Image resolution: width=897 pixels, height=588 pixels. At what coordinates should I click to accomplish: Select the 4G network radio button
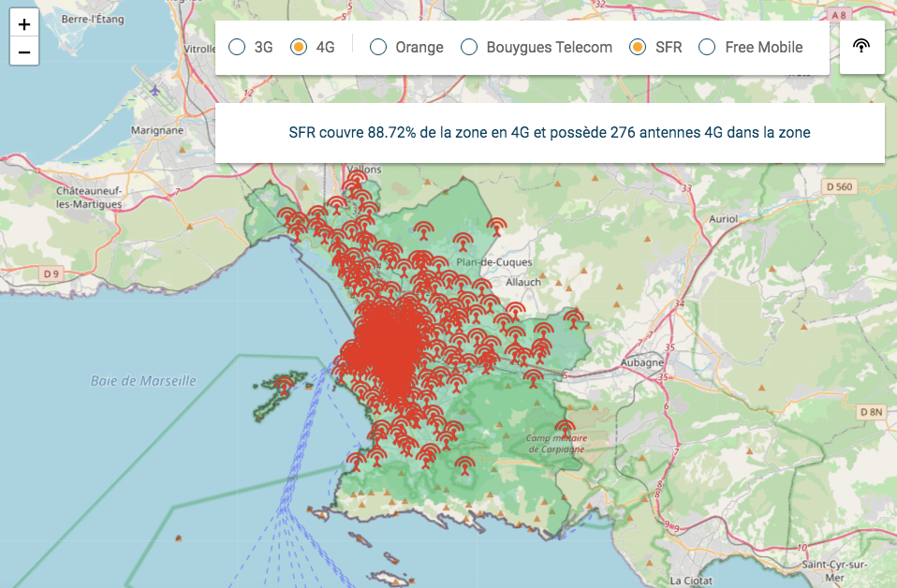[299, 47]
